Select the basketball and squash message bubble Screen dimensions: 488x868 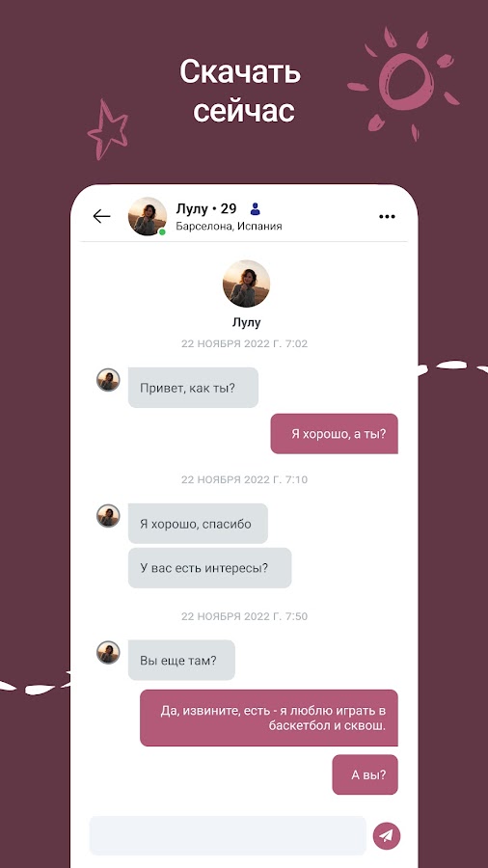269,718
